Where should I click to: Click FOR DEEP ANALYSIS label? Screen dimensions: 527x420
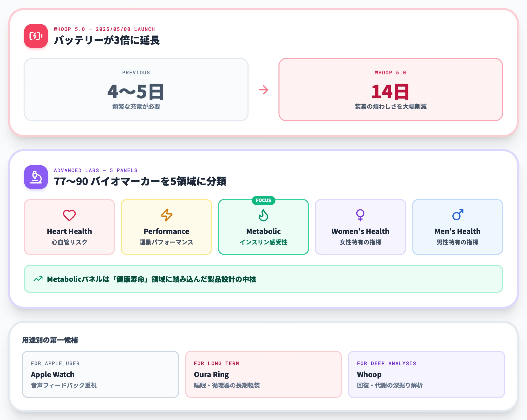[x=387, y=363]
